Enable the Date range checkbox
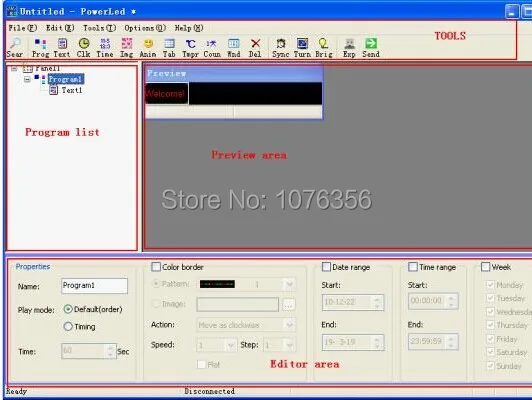 (x=326, y=267)
